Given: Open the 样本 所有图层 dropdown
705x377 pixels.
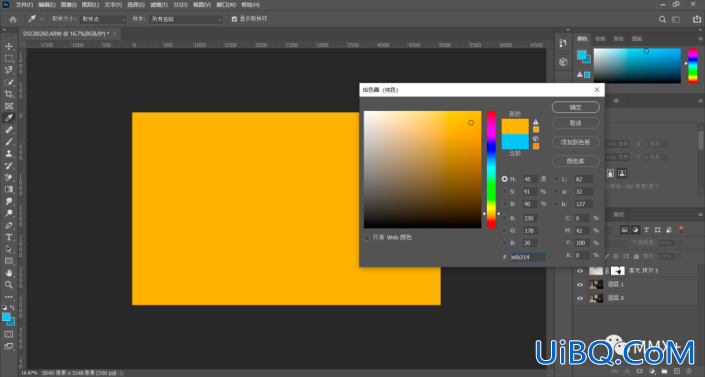Looking at the screenshot, I should click(186, 19).
